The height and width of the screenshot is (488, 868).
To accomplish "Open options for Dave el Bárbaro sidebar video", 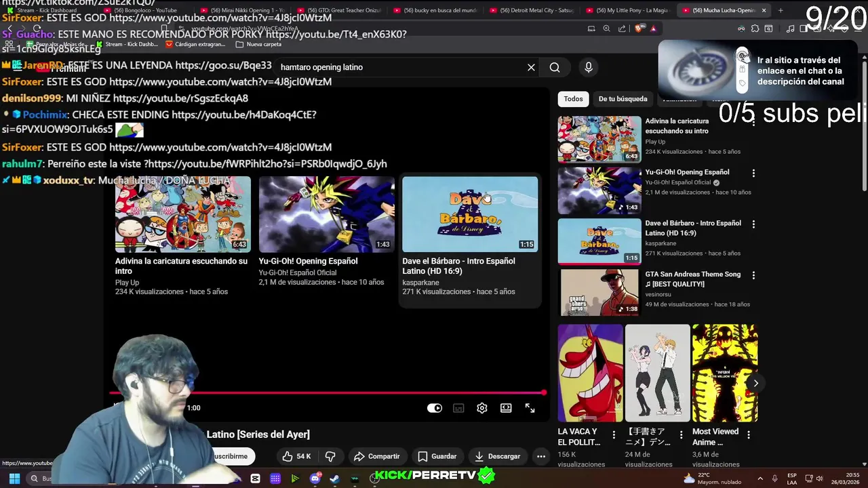I will click(753, 224).
